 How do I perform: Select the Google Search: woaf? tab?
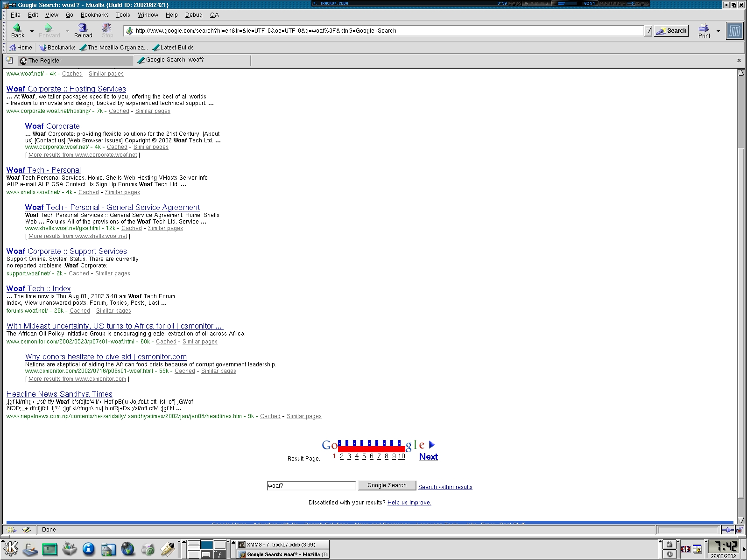[192, 60]
